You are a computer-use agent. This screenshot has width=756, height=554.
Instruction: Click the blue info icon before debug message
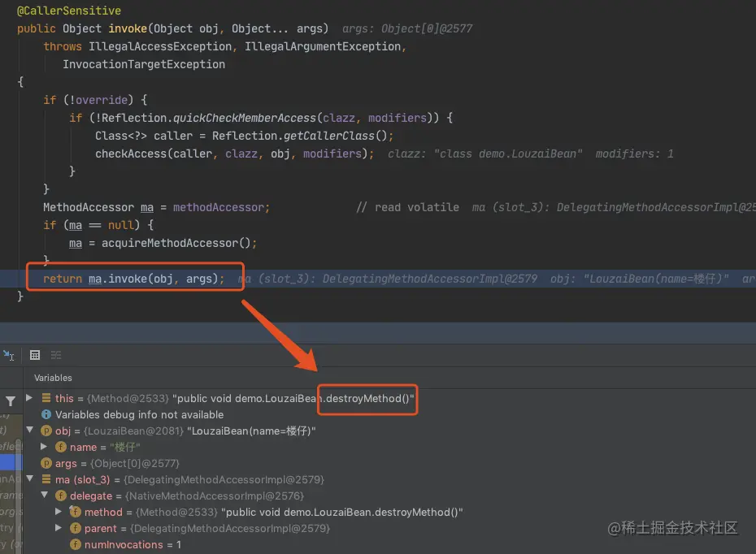tap(46, 414)
